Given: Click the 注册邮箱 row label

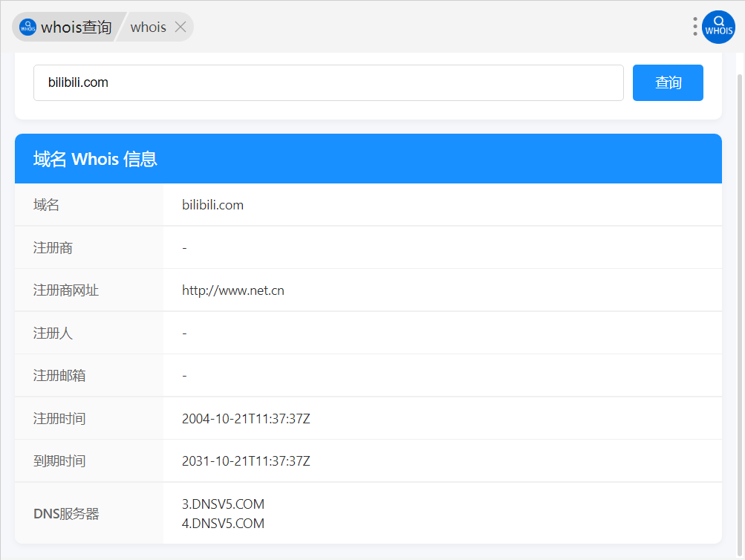Looking at the screenshot, I should point(59,376).
